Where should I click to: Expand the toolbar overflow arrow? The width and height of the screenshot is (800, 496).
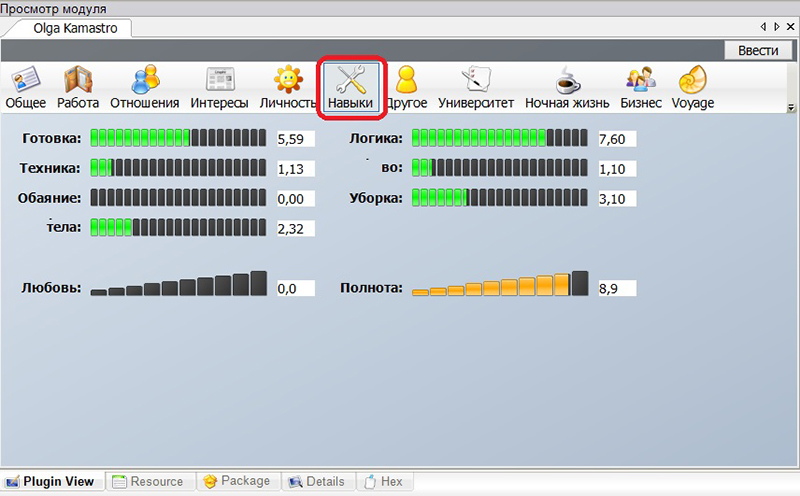pos(790,108)
